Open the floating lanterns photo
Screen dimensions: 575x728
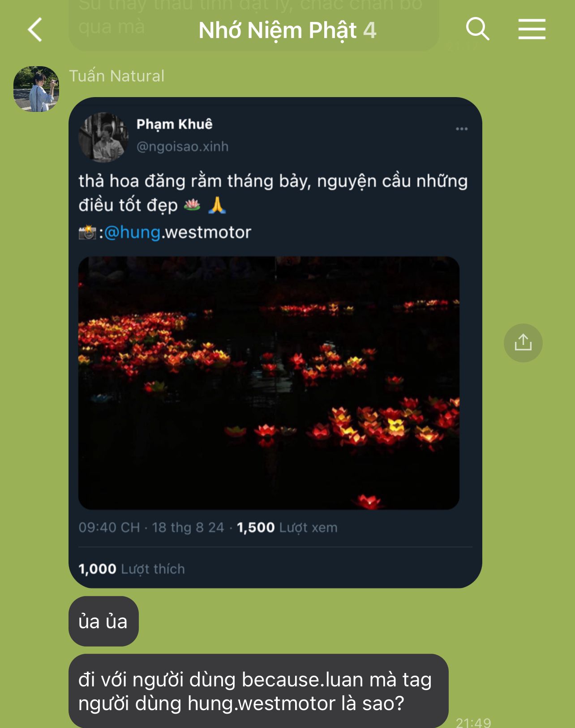pos(269,383)
